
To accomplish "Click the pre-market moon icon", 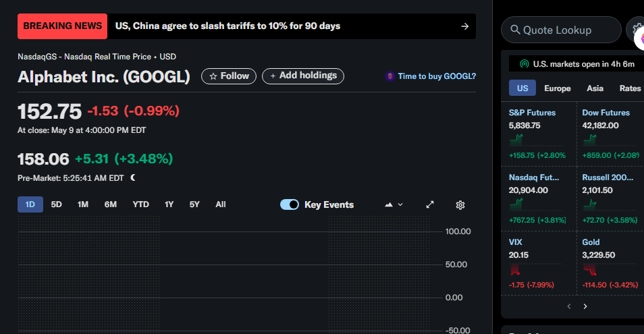I will tap(133, 177).
